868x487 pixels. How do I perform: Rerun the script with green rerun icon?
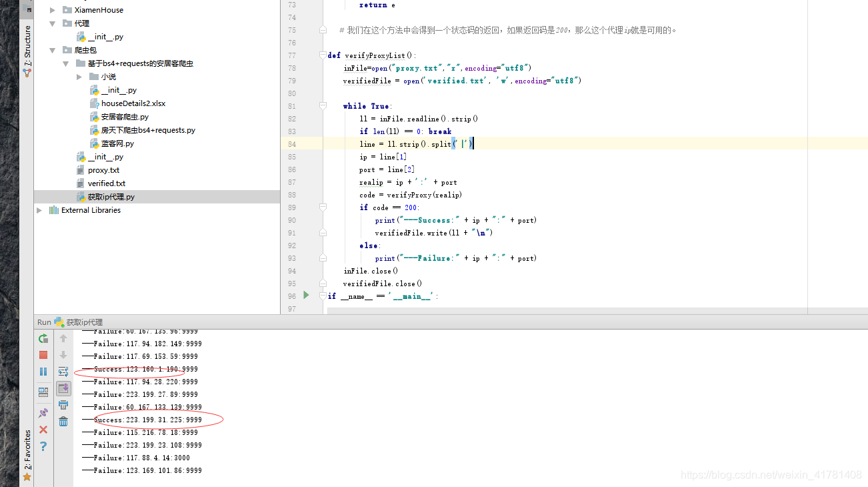click(x=43, y=338)
